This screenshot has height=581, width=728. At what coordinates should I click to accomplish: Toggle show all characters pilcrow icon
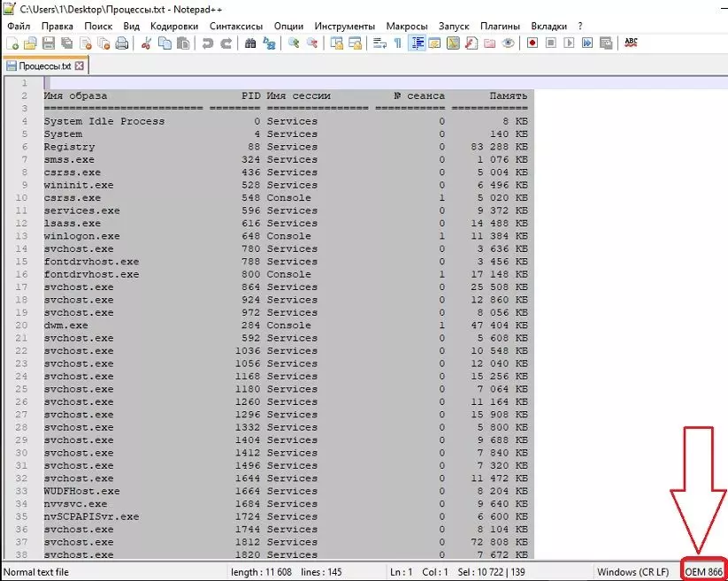(397, 42)
